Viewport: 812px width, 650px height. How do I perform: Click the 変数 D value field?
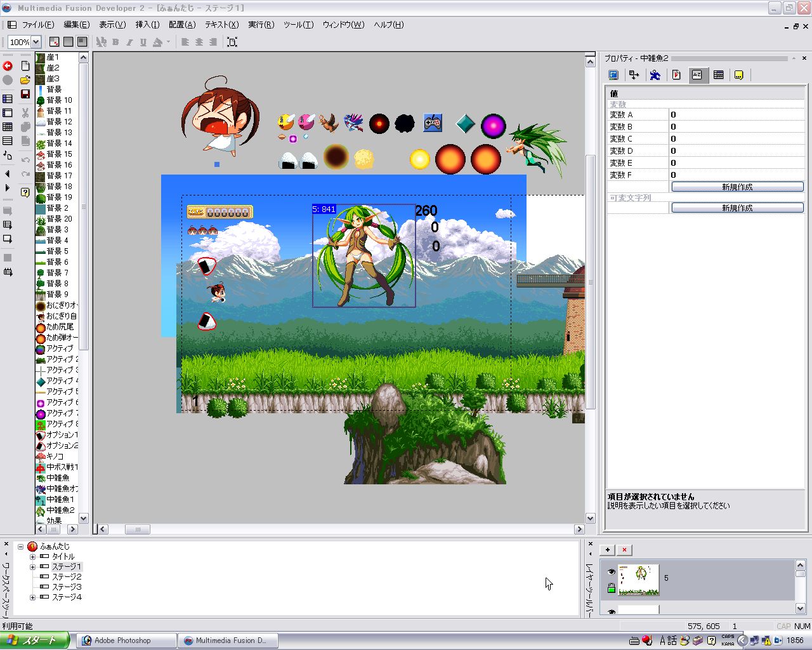[737, 151]
